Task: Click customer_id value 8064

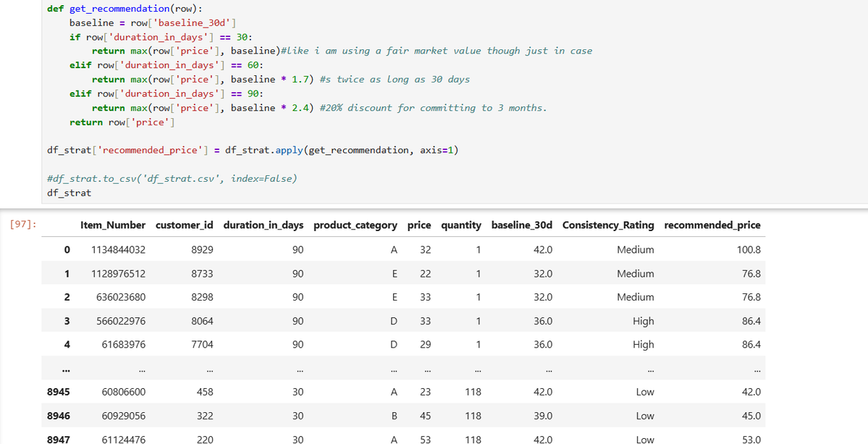Action: click(x=203, y=321)
